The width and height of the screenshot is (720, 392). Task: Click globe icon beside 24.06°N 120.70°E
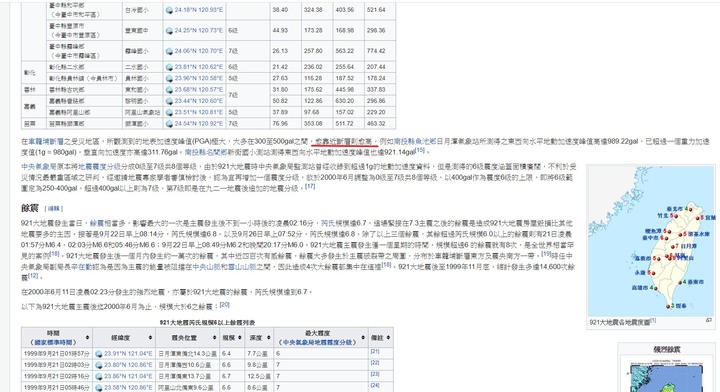click(169, 51)
